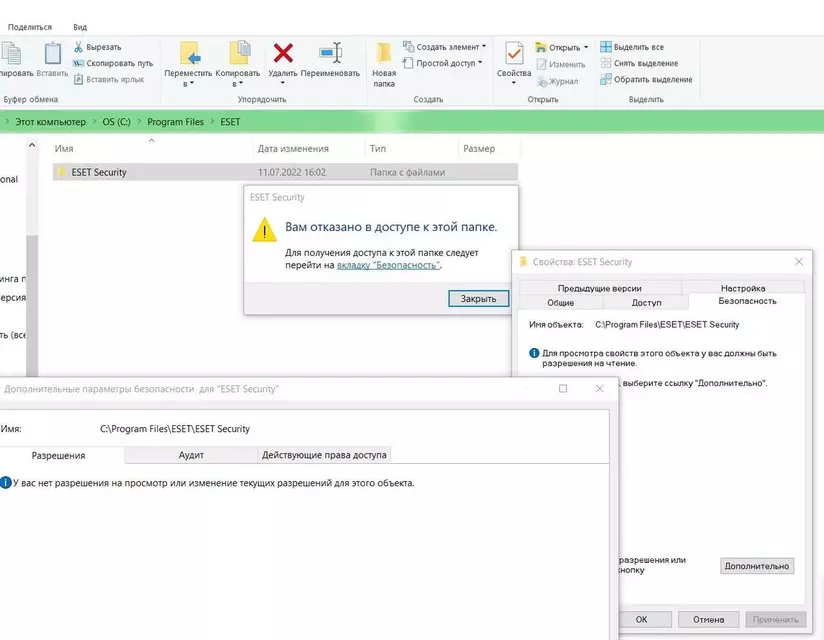Sort by Size (Размер) column header
This screenshot has height=640, width=824.
click(x=489, y=148)
